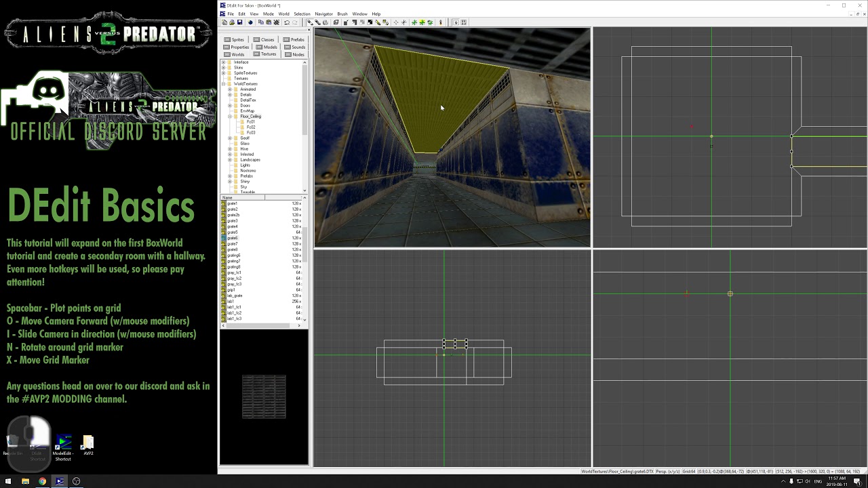The width and height of the screenshot is (868, 488).
Task: Open the Brush menu
Action: (x=342, y=14)
